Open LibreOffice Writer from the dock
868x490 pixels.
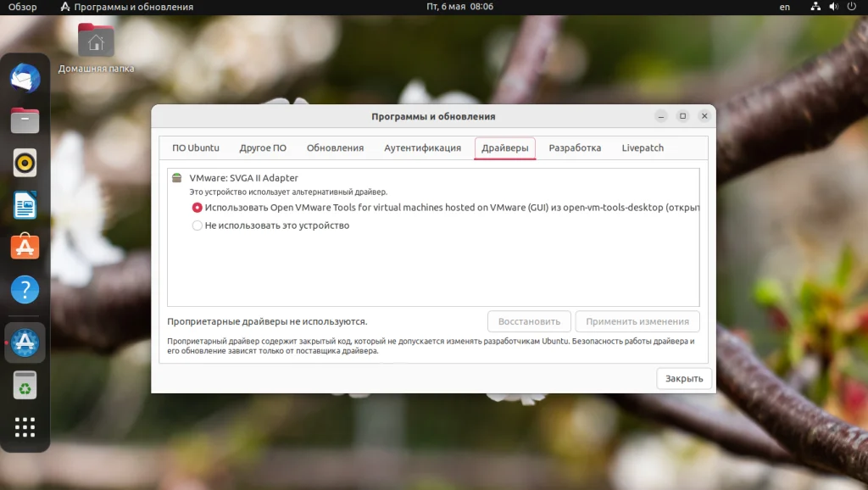coord(25,205)
